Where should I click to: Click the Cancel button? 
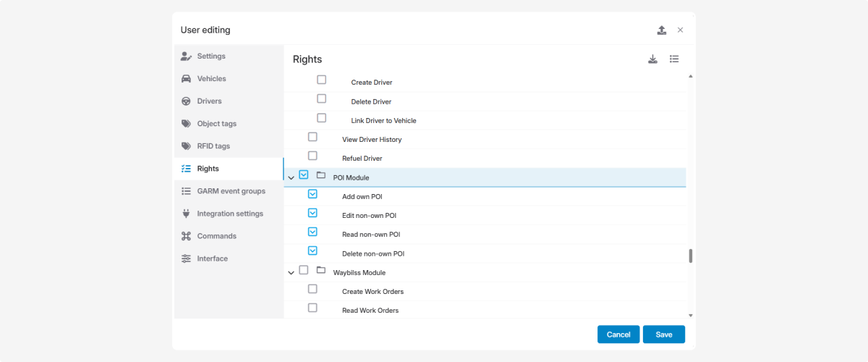click(x=618, y=334)
